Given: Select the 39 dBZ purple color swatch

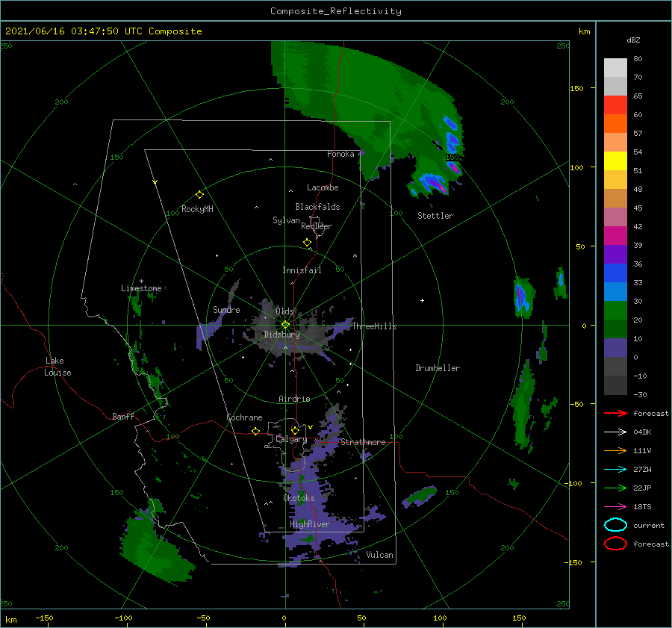Looking at the screenshot, I should (615, 254).
